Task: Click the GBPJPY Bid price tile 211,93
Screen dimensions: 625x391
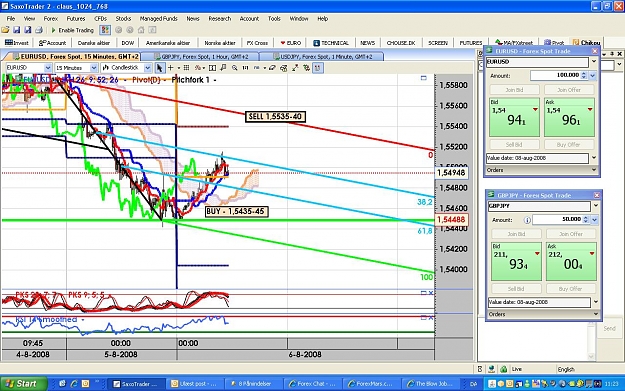Action: click(x=516, y=261)
